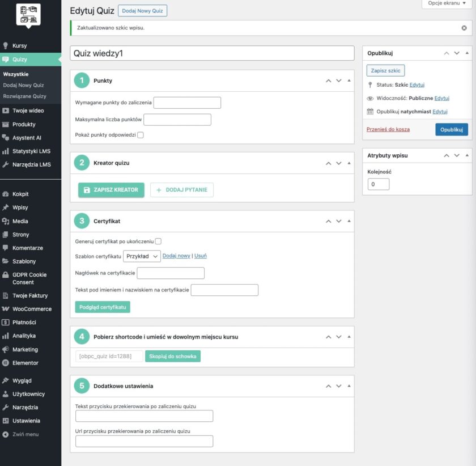Collapse the Punkty panel

(349, 81)
